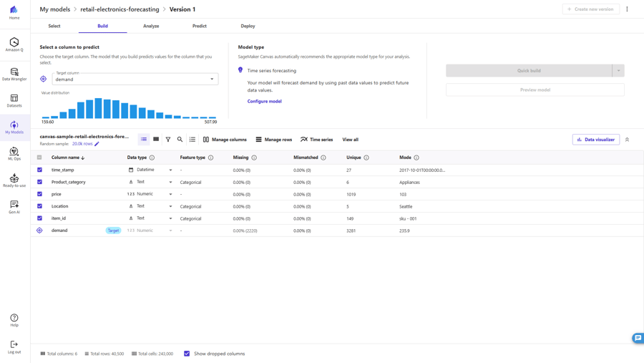Viewport: 644px width, 363px height.
Task: Click the search magnifier icon
Action: (180, 140)
